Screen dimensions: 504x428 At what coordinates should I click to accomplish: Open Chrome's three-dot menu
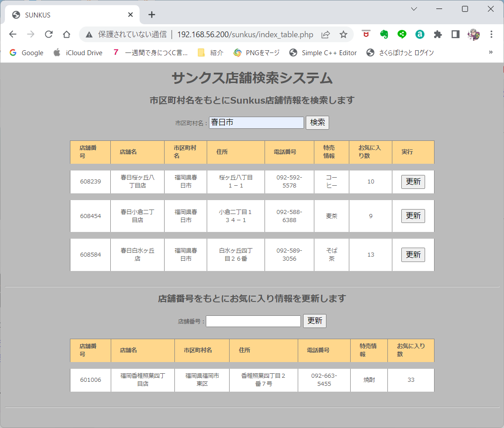491,34
